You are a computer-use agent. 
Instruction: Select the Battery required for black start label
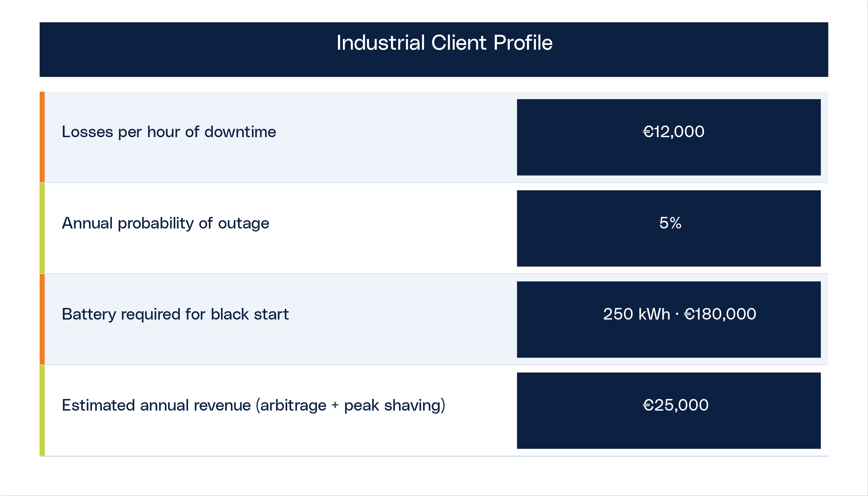tap(175, 314)
